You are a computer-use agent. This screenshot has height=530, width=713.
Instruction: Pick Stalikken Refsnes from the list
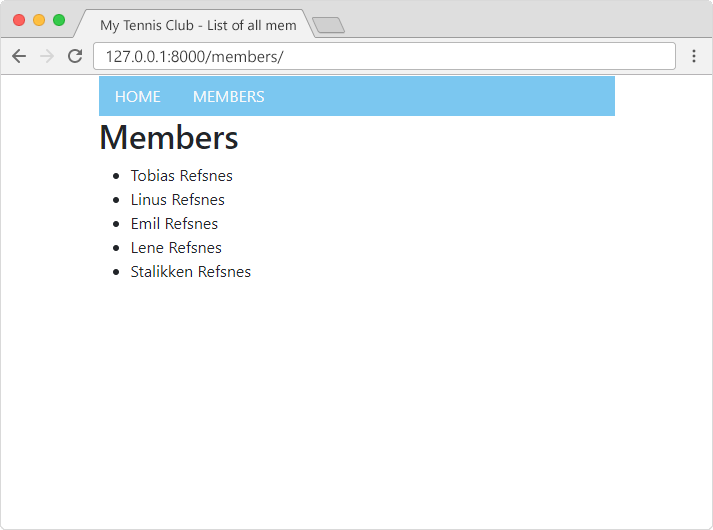(190, 272)
